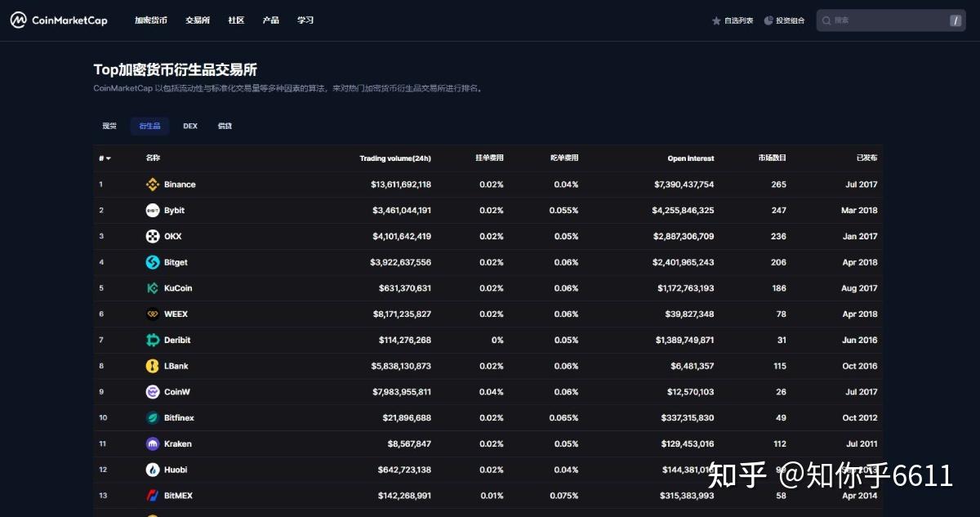
Task: Click Bitget market count 206
Action: tap(779, 262)
